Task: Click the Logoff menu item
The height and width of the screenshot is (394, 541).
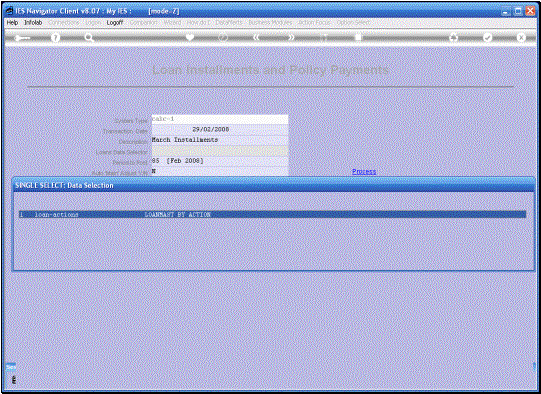Action: (x=115, y=22)
